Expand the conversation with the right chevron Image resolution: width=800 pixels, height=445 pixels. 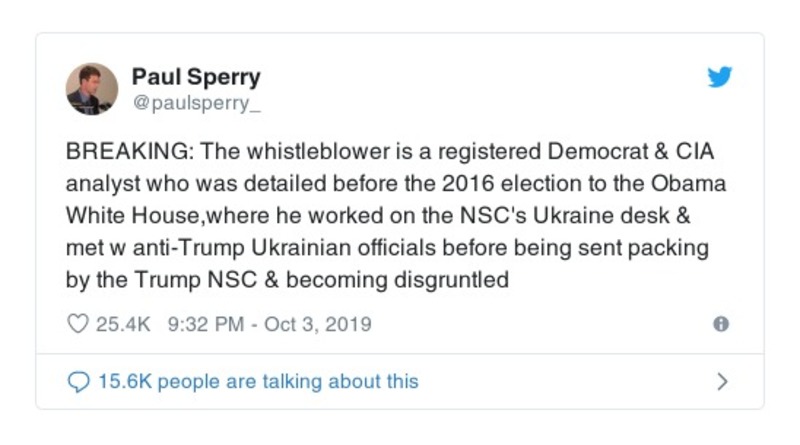pyautogui.click(x=722, y=382)
